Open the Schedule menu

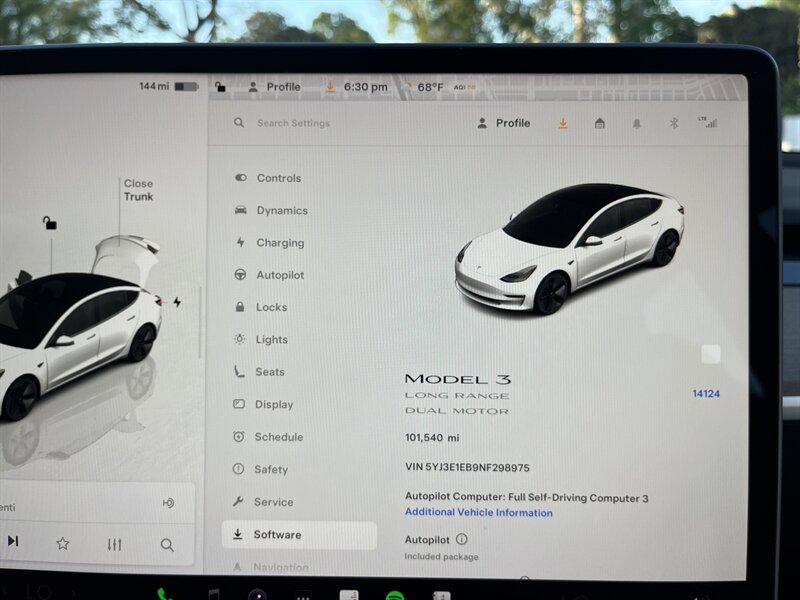click(x=268, y=437)
